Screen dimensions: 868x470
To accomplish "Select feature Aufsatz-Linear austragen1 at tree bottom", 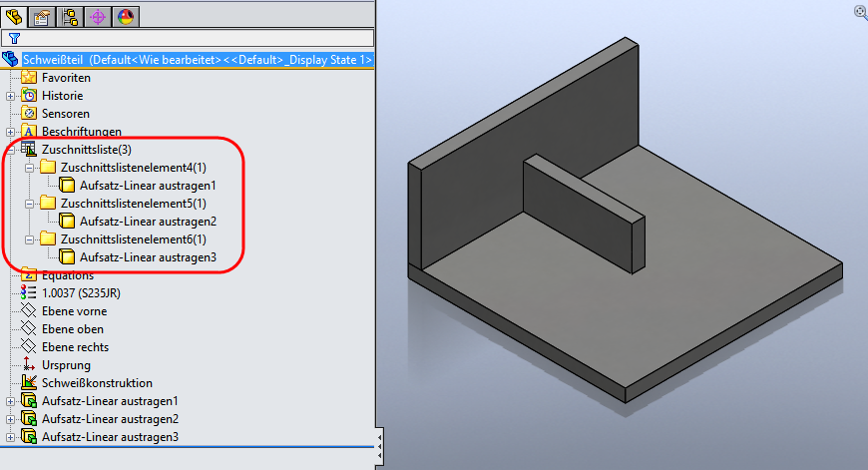I will (110, 401).
